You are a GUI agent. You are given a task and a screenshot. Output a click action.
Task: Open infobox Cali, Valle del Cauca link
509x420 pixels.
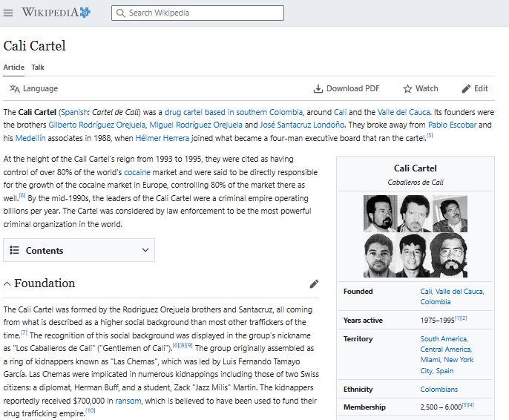pos(452,292)
